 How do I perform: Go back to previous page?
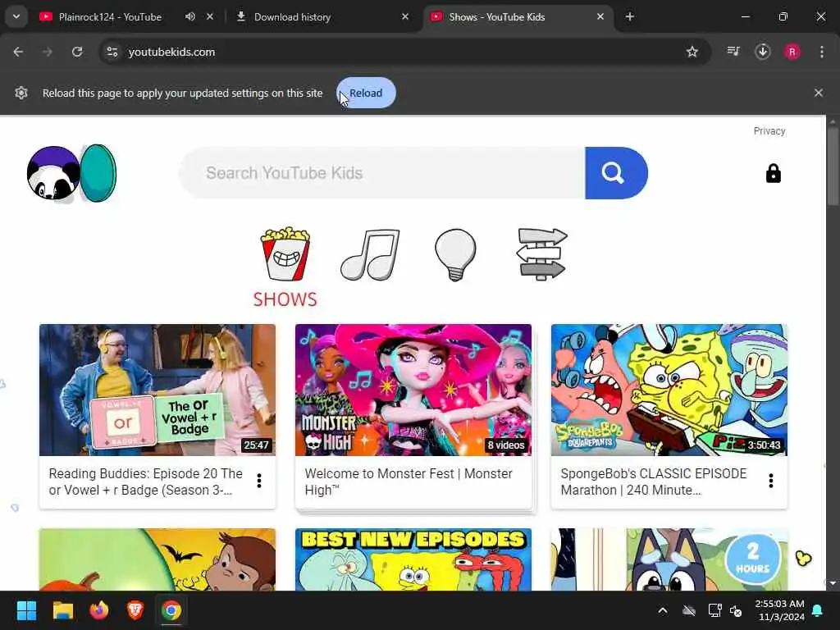tap(18, 52)
